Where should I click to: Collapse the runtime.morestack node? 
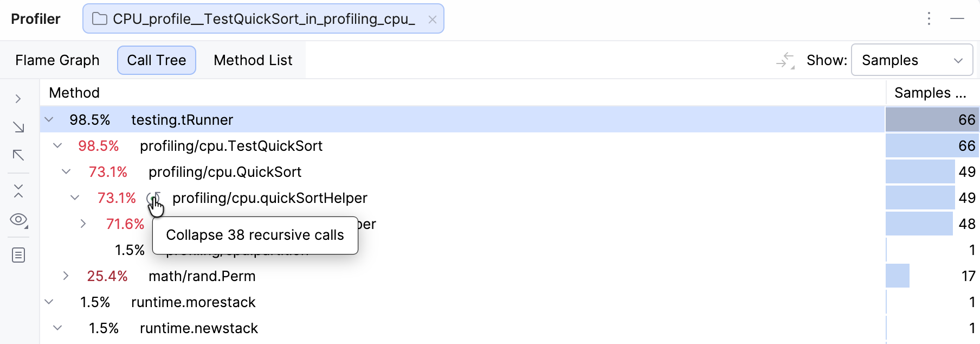pos(49,302)
